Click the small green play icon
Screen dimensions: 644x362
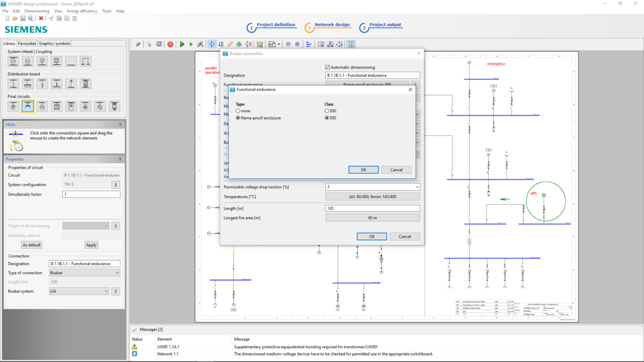(191, 45)
